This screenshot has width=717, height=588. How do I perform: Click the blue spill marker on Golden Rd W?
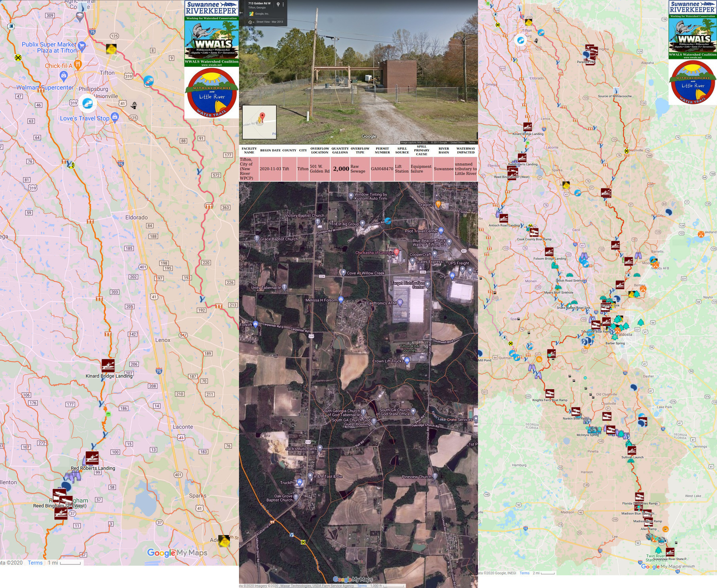pos(388,221)
